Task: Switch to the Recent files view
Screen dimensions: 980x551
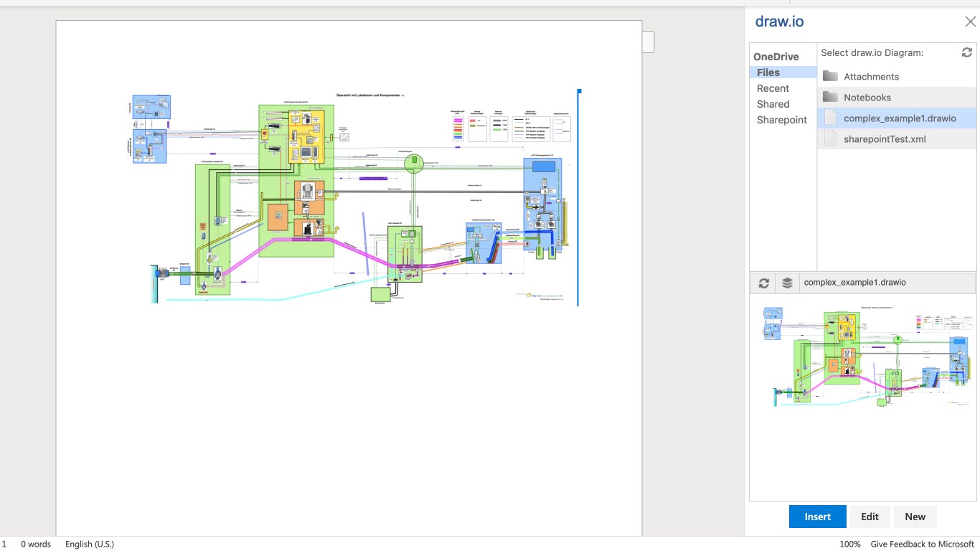Action: (773, 88)
